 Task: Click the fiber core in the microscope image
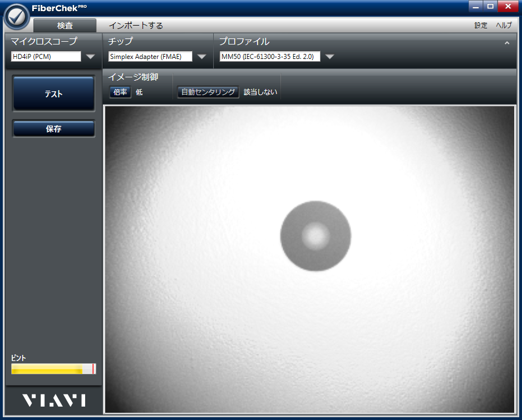click(316, 236)
